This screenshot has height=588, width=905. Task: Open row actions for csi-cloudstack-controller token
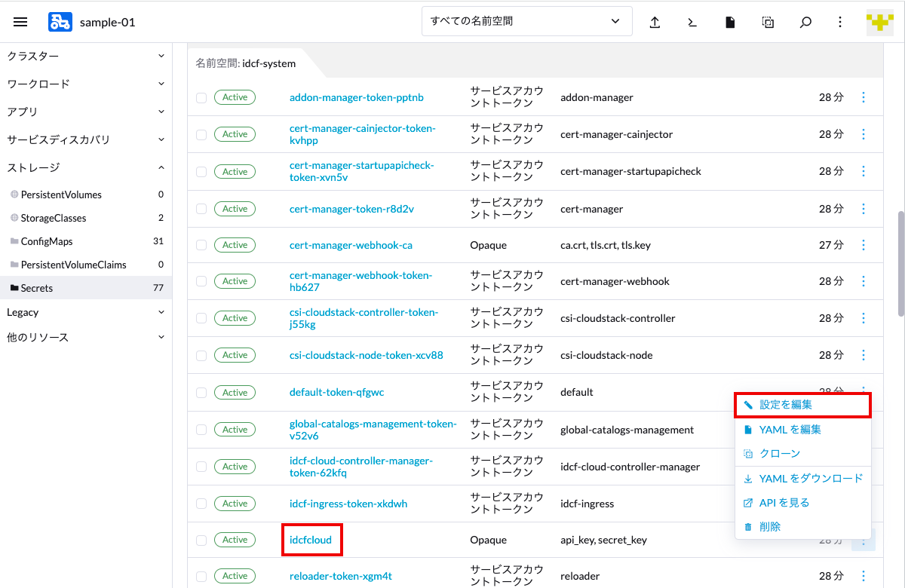tap(864, 318)
